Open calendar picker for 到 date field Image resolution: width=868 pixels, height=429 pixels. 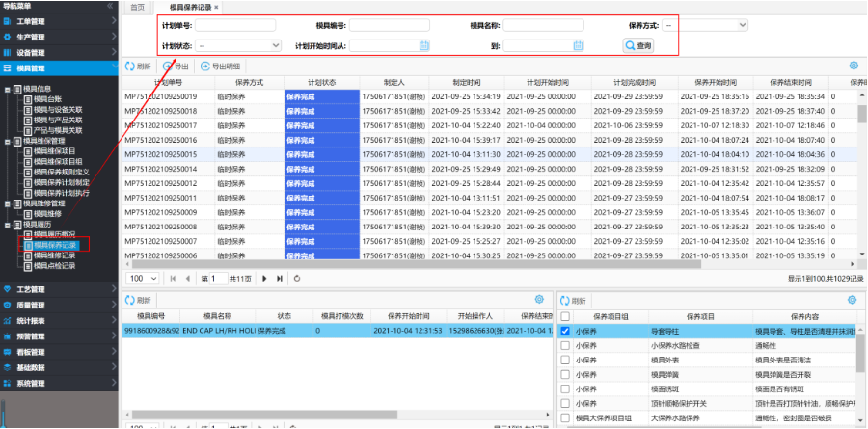(x=578, y=45)
